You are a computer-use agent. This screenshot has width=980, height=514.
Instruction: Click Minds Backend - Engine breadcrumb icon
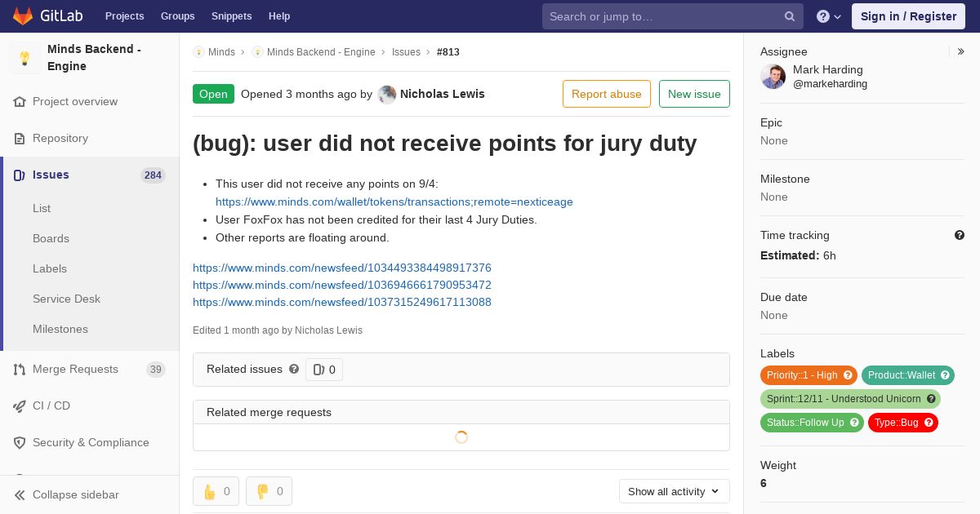pos(257,52)
